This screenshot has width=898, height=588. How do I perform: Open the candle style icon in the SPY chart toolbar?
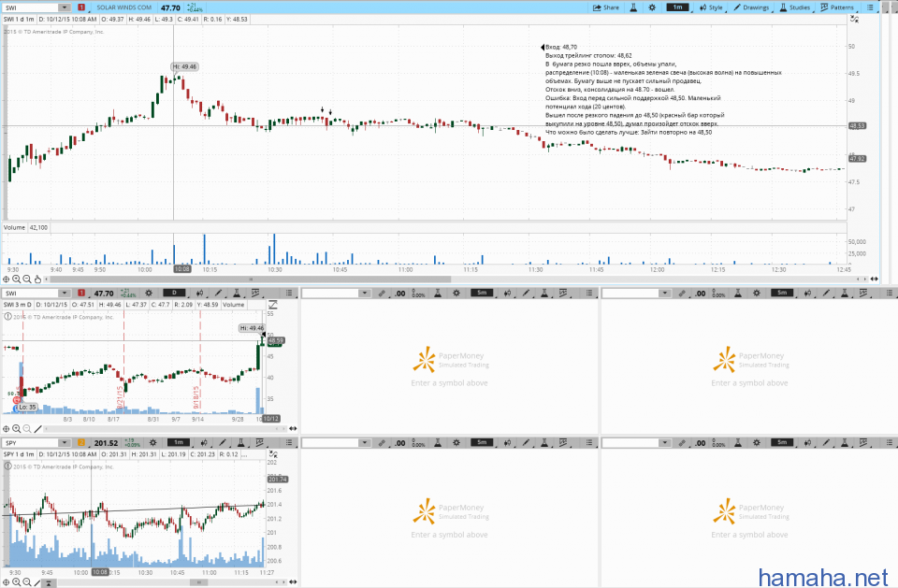pos(205,443)
